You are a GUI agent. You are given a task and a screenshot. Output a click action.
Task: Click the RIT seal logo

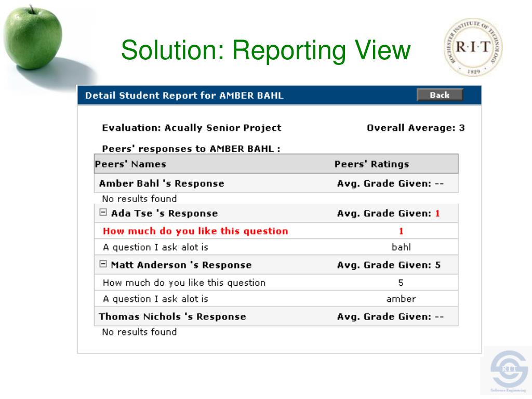[473, 47]
